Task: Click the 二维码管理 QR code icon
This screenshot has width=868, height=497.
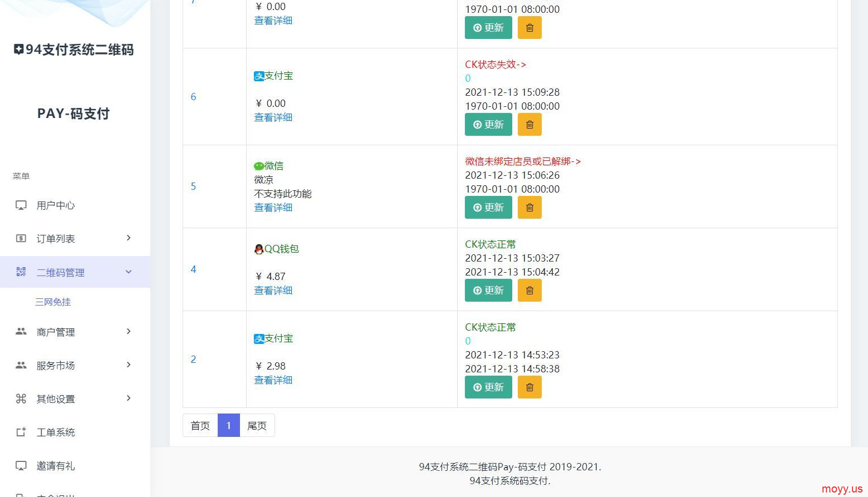Action: click(21, 272)
